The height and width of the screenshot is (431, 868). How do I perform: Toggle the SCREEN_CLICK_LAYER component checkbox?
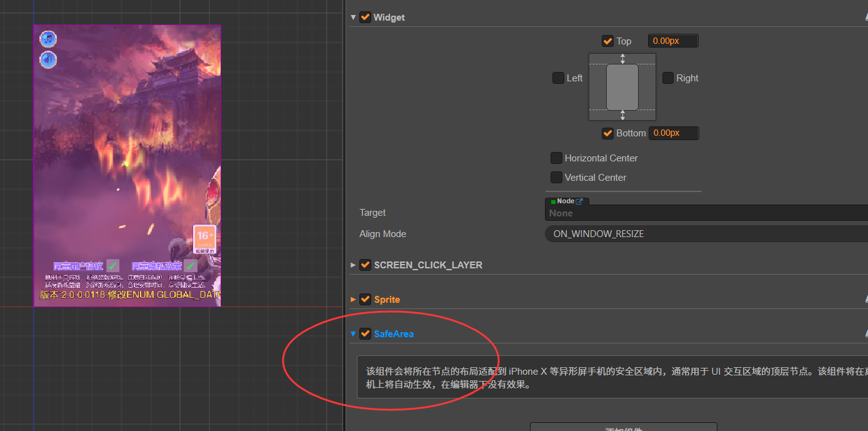point(366,265)
